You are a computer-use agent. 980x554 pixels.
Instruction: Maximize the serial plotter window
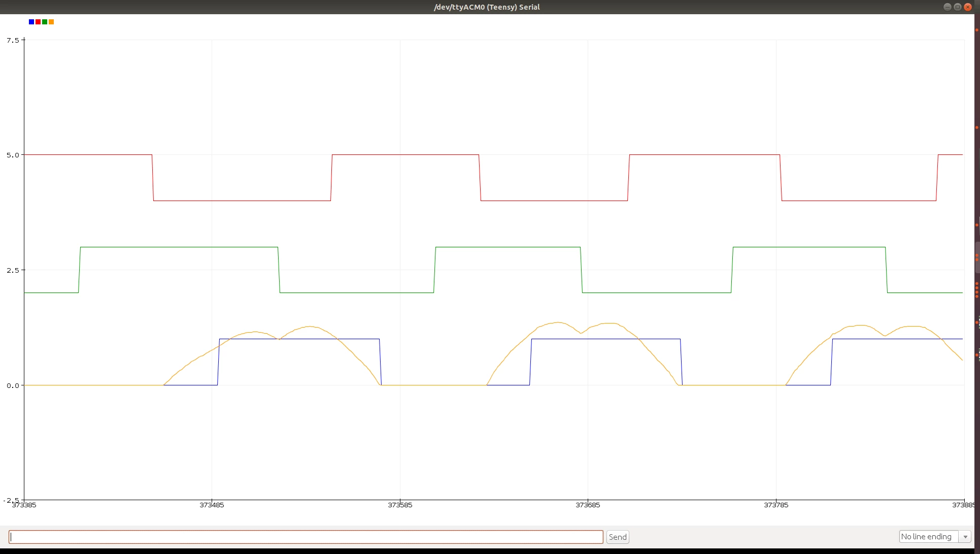(x=957, y=7)
